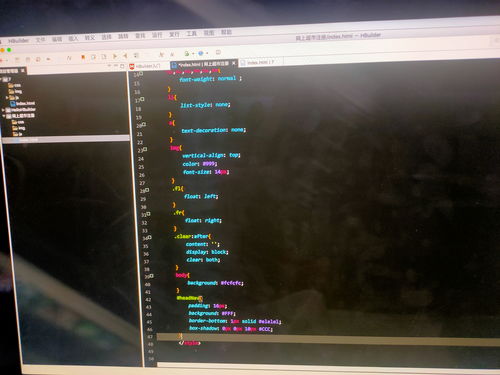
Task: Minimize the project manager panel
Action: click(x=116, y=66)
